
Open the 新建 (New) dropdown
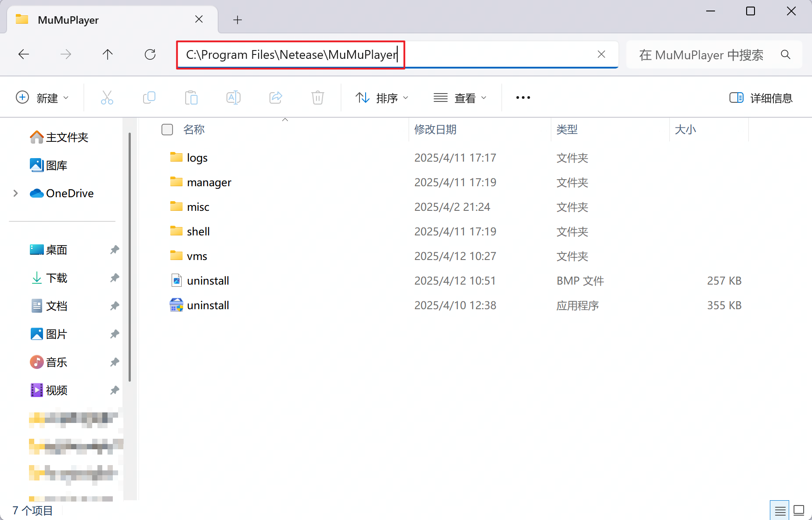click(43, 97)
